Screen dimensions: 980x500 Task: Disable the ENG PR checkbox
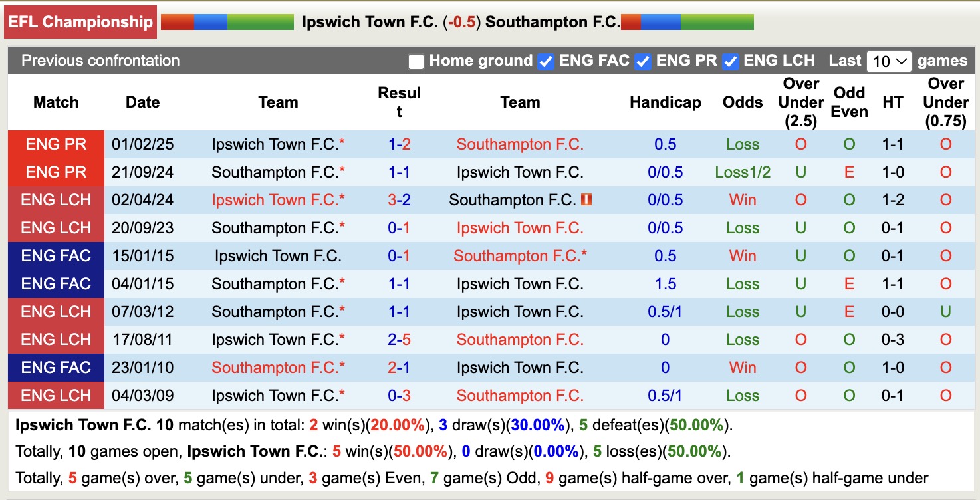click(x=642, y=61)
